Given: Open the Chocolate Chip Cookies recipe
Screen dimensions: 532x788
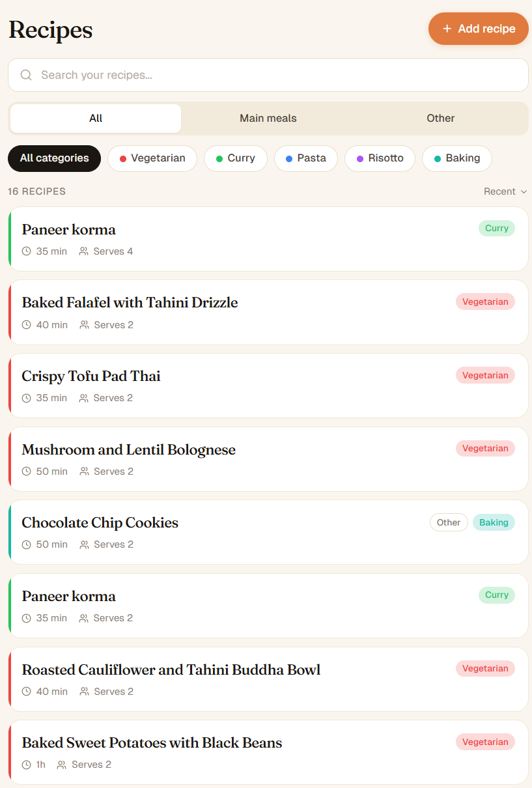Looking at the screenshot, I should click(268, 532).
